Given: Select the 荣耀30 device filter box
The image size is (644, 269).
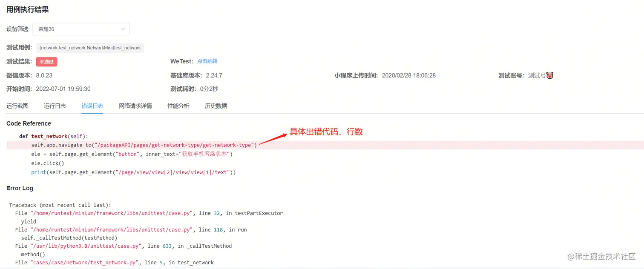Looking at the screenshot, I should (81, 29).
